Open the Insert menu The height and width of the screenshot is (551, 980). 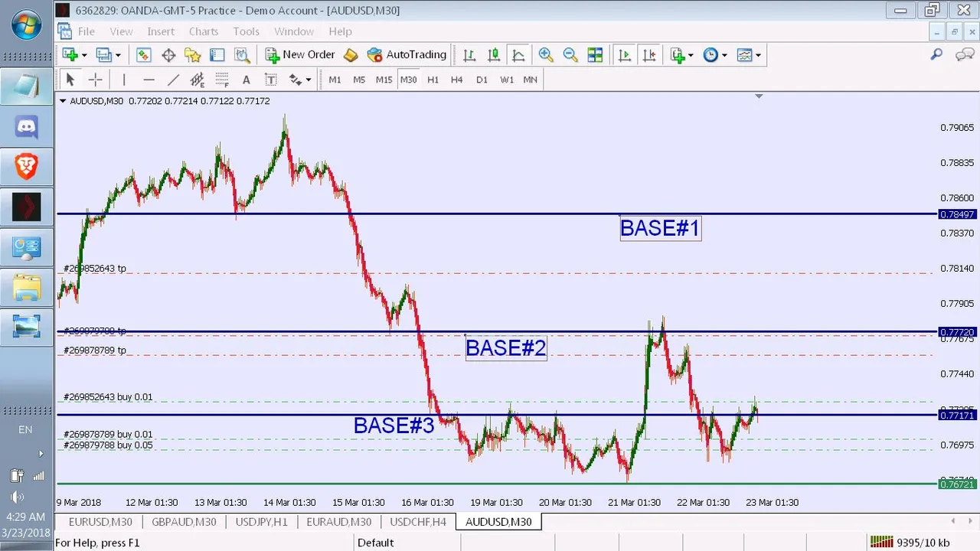[161, 31]
